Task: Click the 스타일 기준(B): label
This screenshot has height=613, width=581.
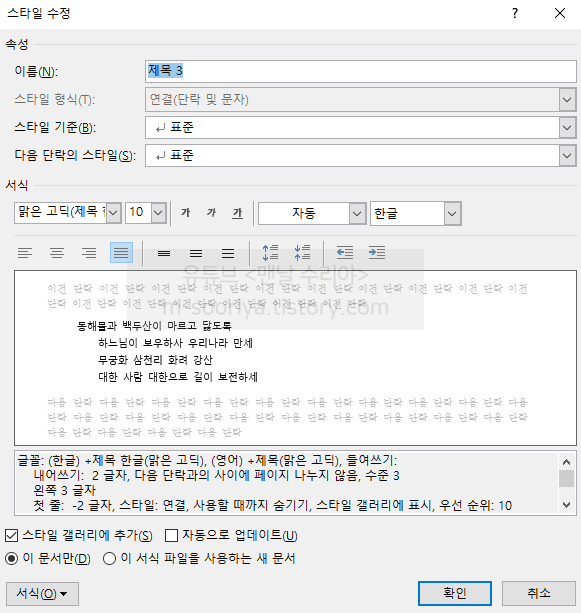Action: click(55, 127)
